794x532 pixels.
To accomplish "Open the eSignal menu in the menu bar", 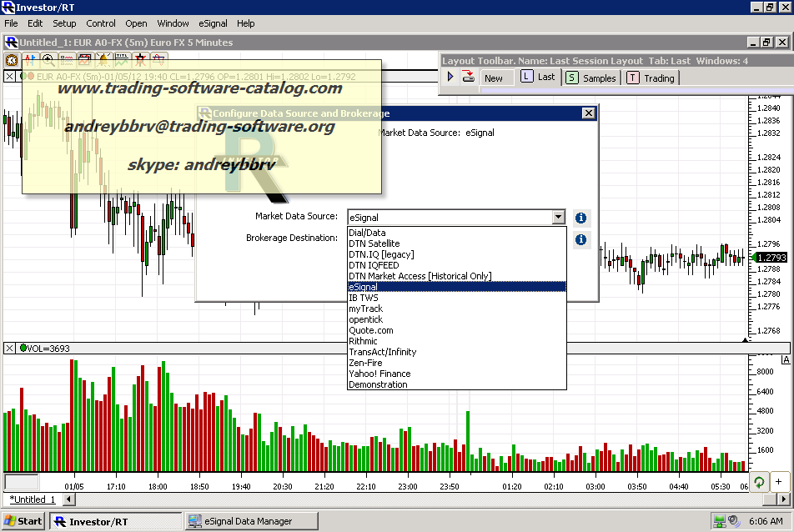I will click(213, 23).
